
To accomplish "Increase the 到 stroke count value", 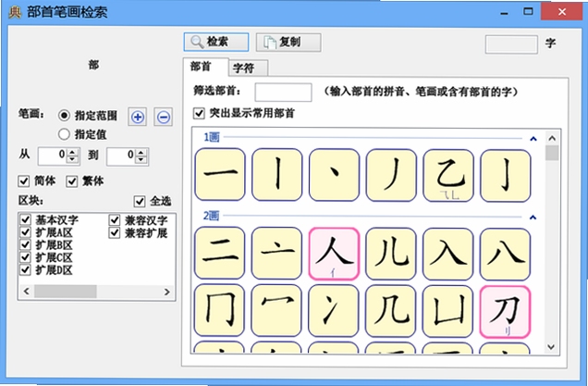I will pos(141,153).
